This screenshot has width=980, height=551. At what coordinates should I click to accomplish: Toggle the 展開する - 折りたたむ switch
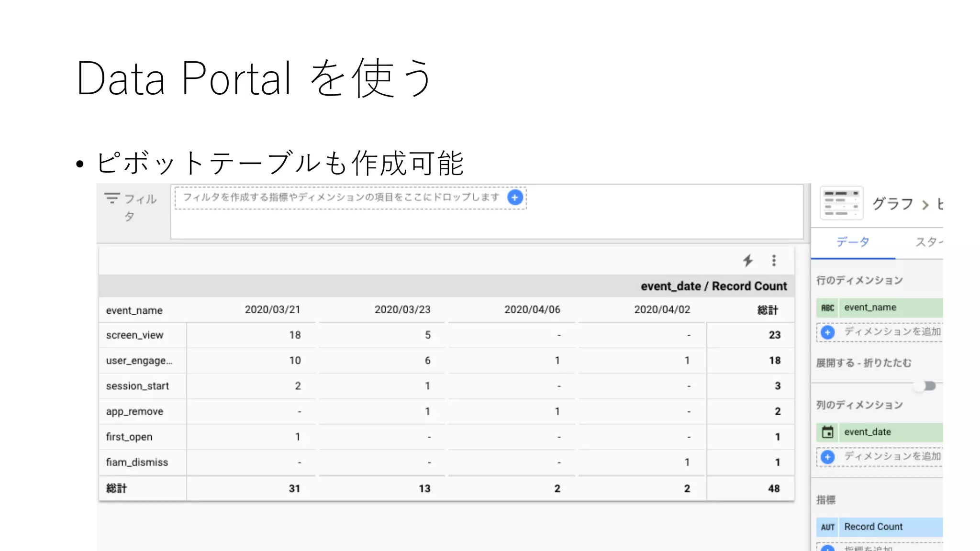point(925,386)
